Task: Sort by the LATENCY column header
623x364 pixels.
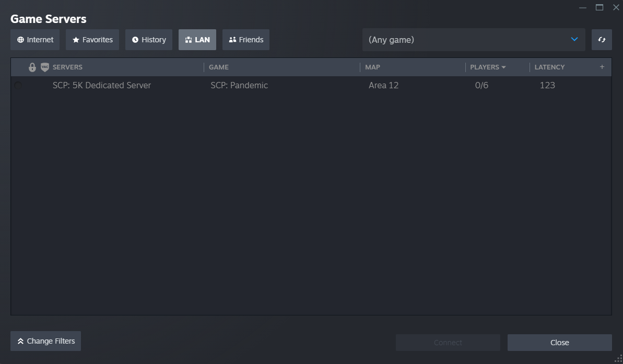Action: [549, 67]
